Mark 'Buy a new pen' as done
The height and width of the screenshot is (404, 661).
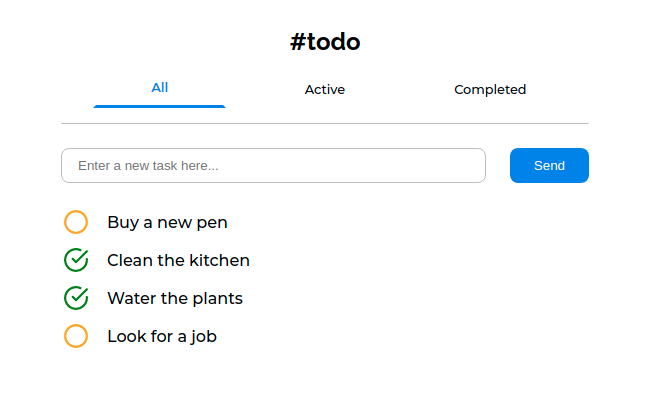[x=76, y=222]
